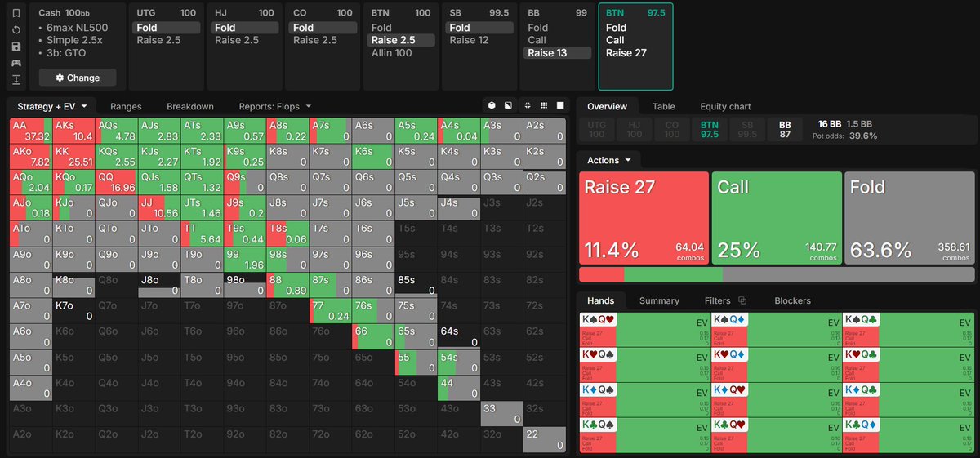Click the save floppy disk icon

point(16,47)
